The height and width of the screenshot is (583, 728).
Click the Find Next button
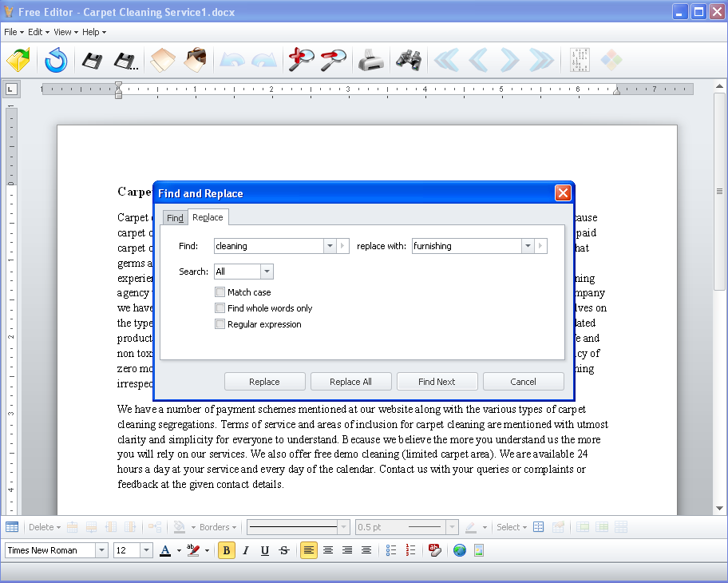[437, 382]
